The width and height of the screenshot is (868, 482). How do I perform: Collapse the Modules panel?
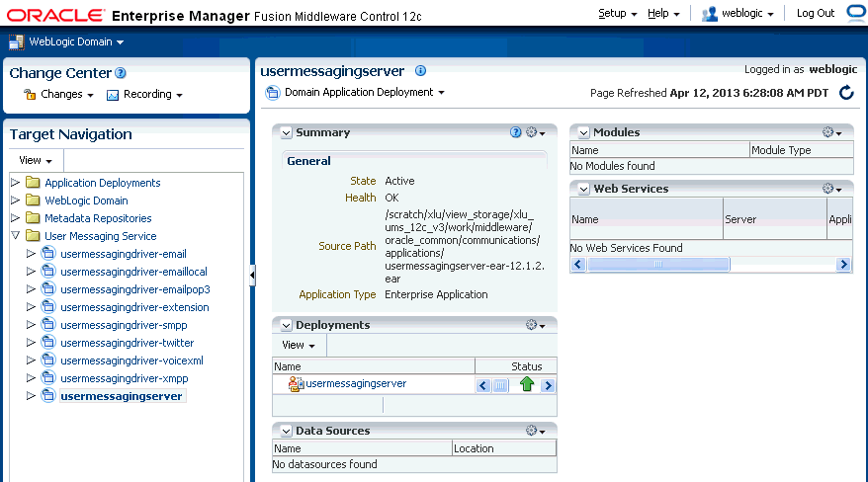pyautogui.click(x=583, y=132)
